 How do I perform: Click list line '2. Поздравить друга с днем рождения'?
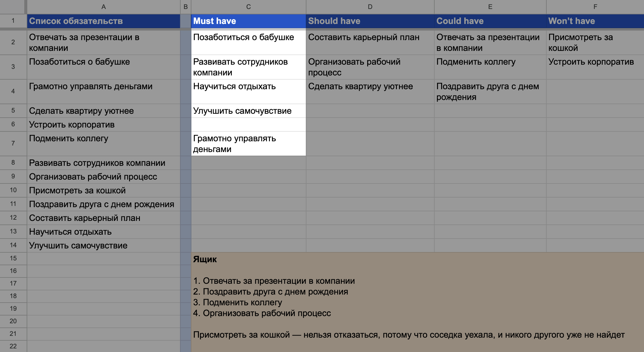click(x=271, y=292)
